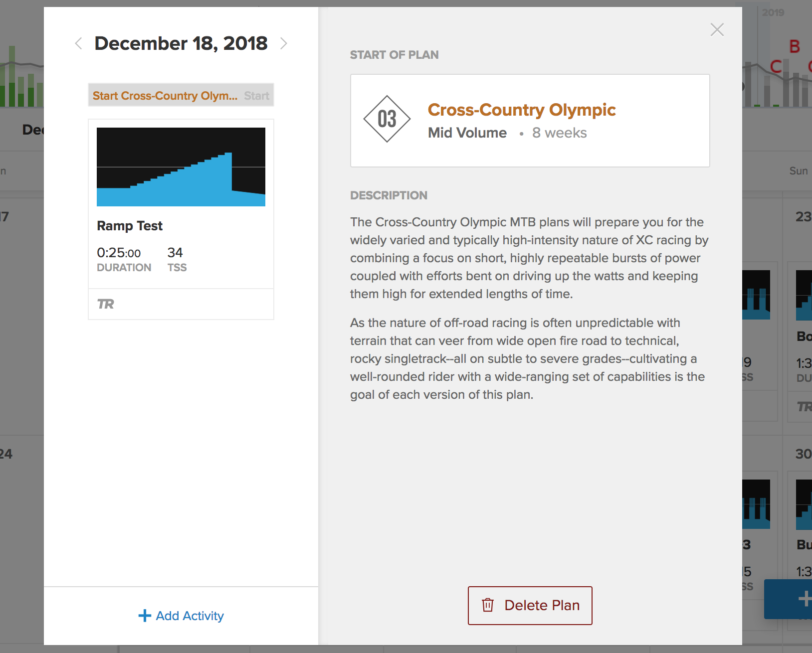The image size is (812, 653).
Task: Click the 0:25:00 duration value
Action: coord(119,253)
